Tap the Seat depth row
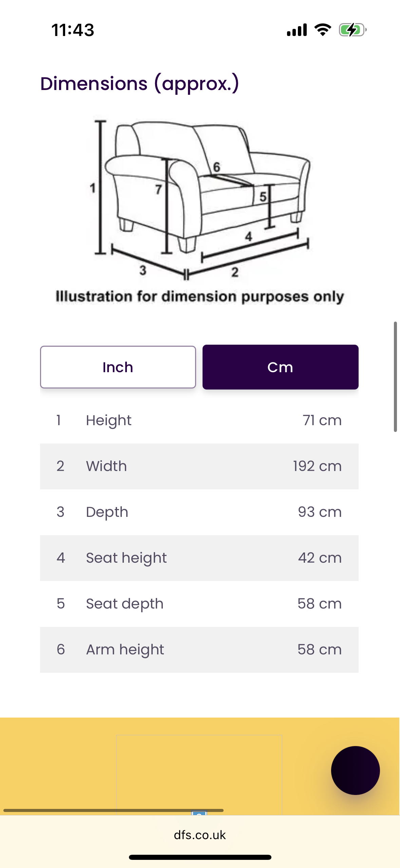Screen dimensions: 400x868 (x=199, y=604)
